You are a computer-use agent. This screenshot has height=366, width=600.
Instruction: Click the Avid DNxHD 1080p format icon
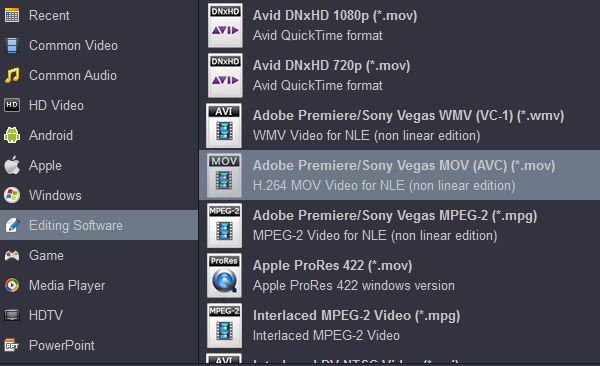pos(225,25)
